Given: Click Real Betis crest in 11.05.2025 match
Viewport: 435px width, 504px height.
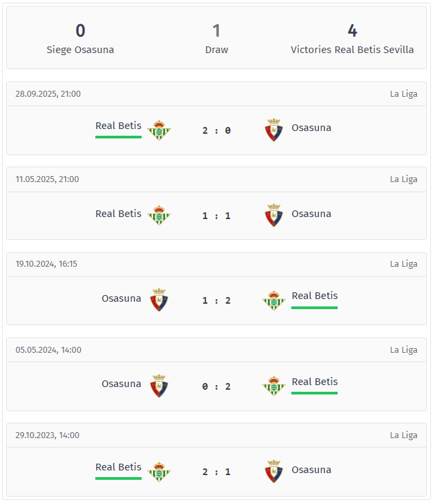Looking at the screenshot, I should click(x=159, y=215).
